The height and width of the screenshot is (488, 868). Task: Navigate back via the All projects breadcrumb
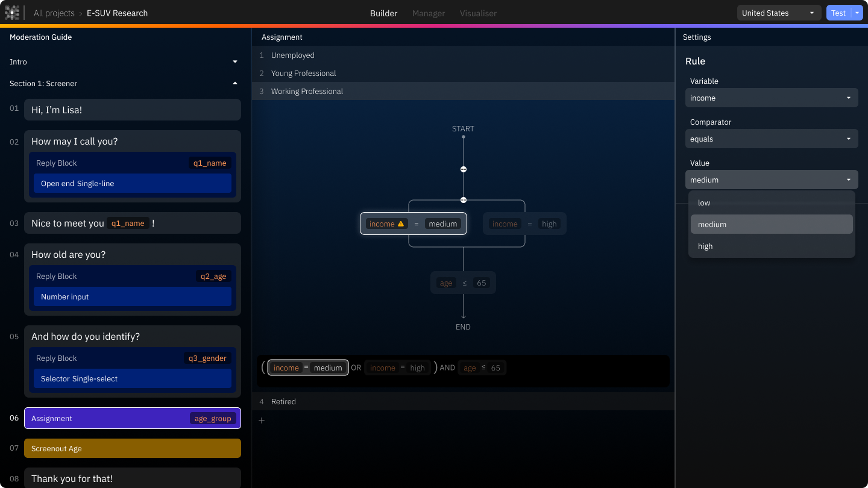[54, 13]
